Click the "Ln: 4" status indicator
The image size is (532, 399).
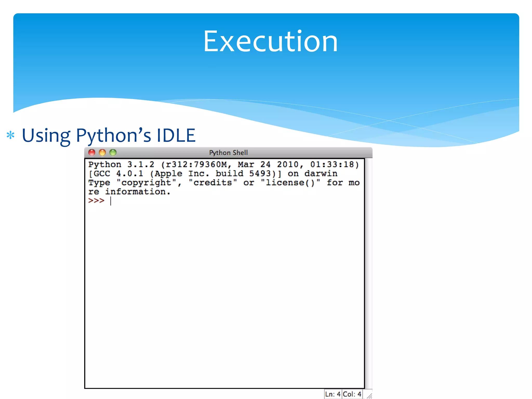pos(332,394)
